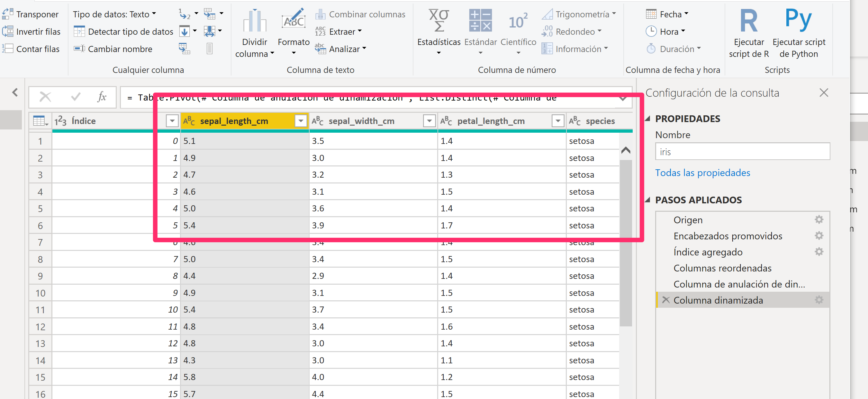Click the grid's scroll up arrow

(x=626, y=150)
